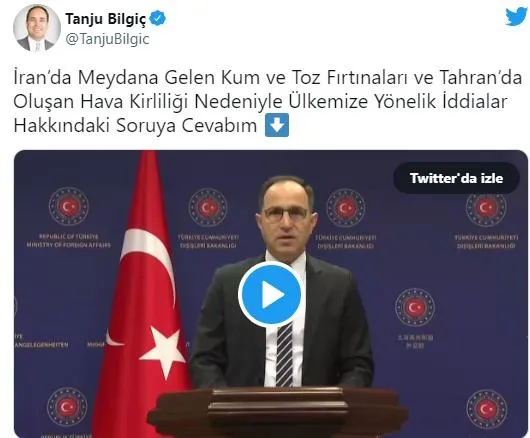Click the blue verified badge icon
Viewport: 530px width, 438px height.
coord(158,18)
